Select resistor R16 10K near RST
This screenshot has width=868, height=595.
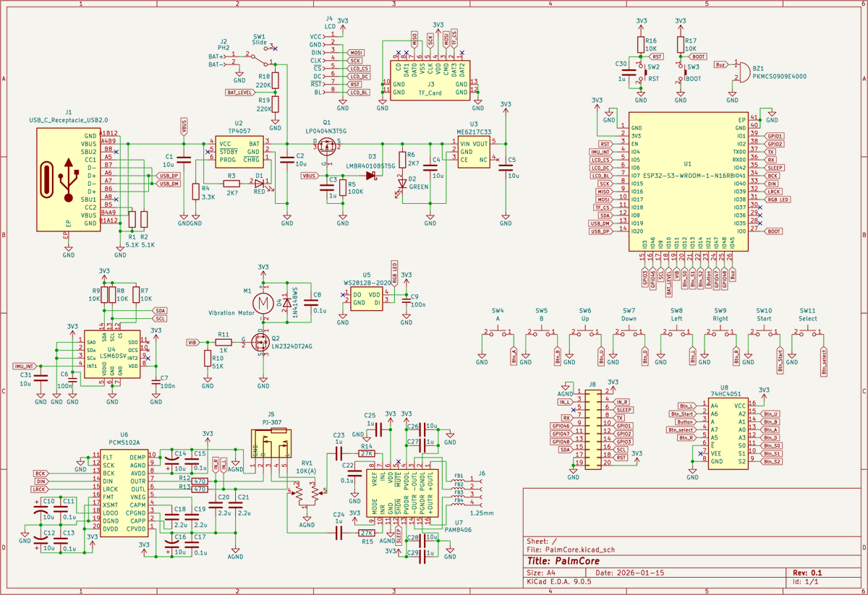[x=639, y=45]
